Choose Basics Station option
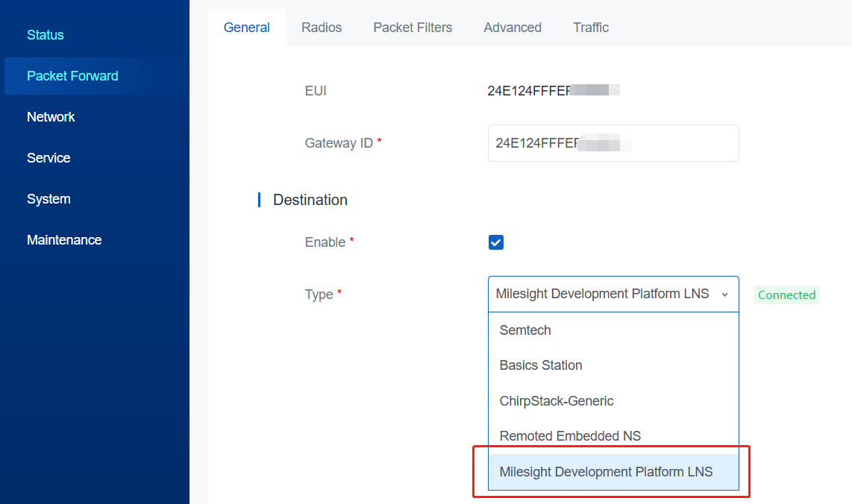 [613, 365]
